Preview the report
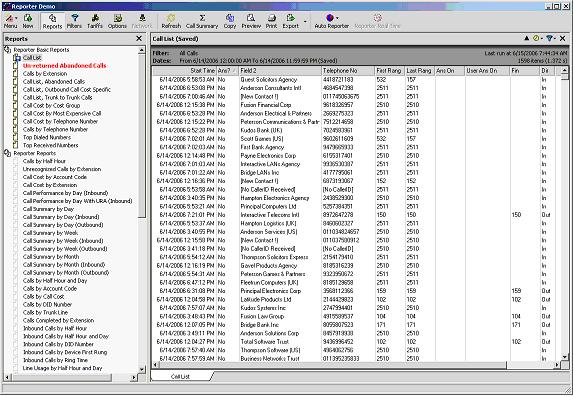 [251, 21]
